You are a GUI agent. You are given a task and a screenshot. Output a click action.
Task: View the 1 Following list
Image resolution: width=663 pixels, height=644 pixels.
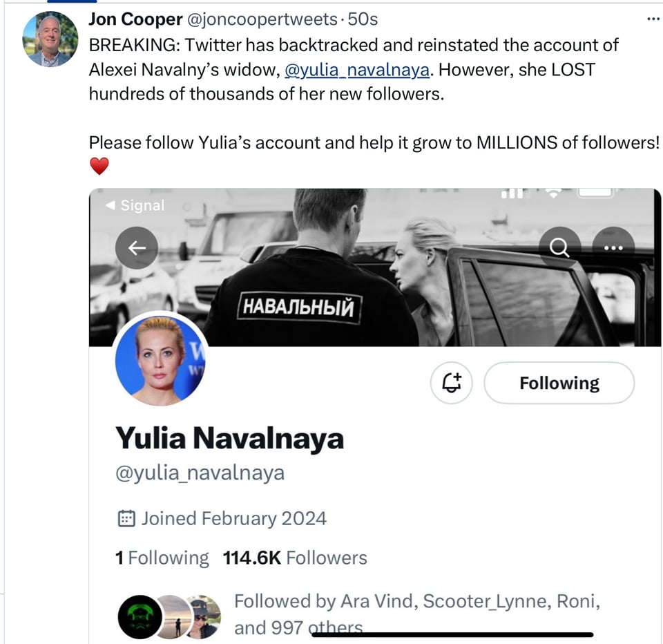pos(162,558)
